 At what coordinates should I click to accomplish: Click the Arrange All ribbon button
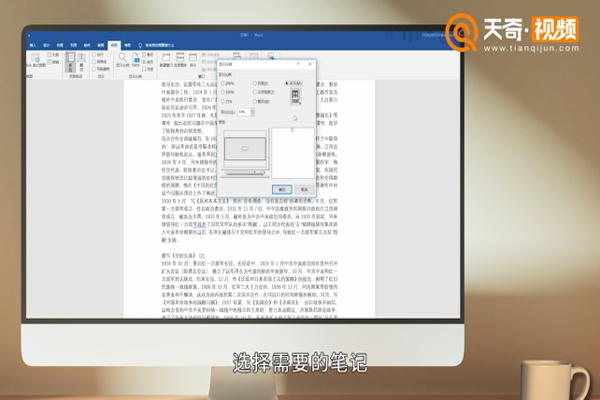click(180, 60)
